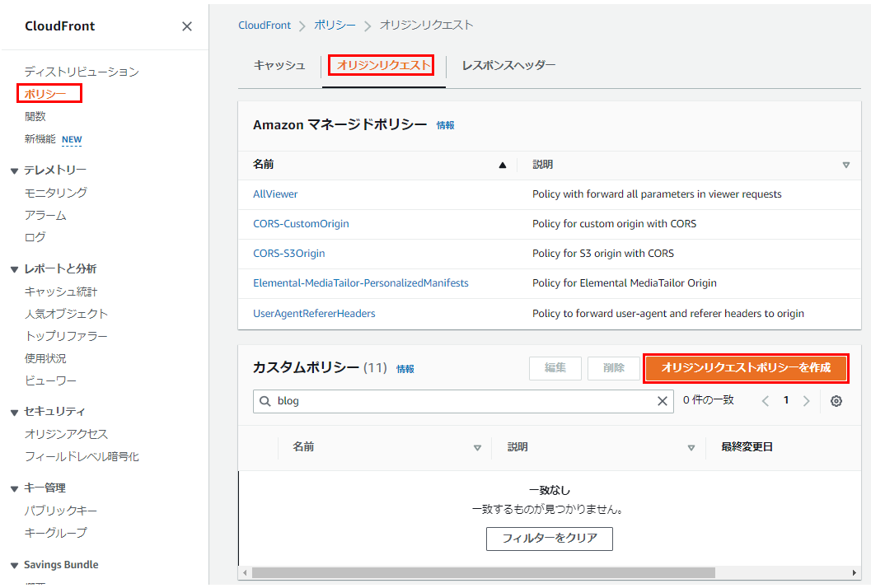
Task: Switch to the レスポンスヘッダー tab
Action: point(508,66)
